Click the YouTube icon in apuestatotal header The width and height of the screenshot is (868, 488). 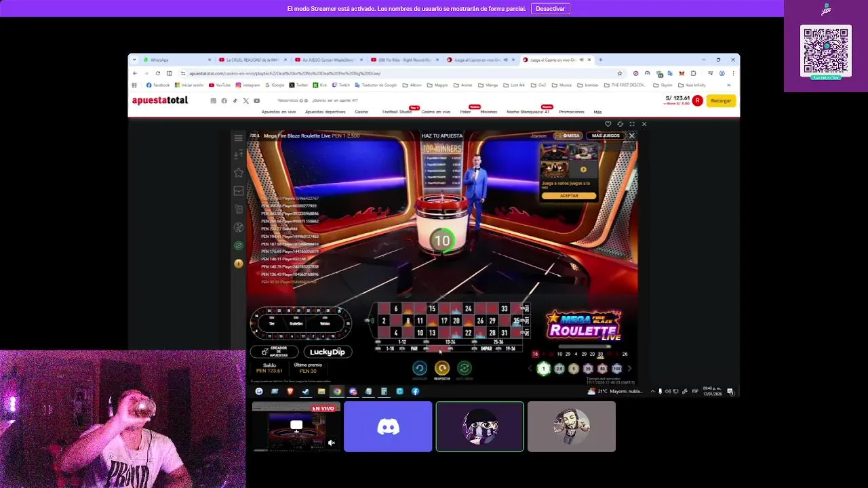click(256, 101)
